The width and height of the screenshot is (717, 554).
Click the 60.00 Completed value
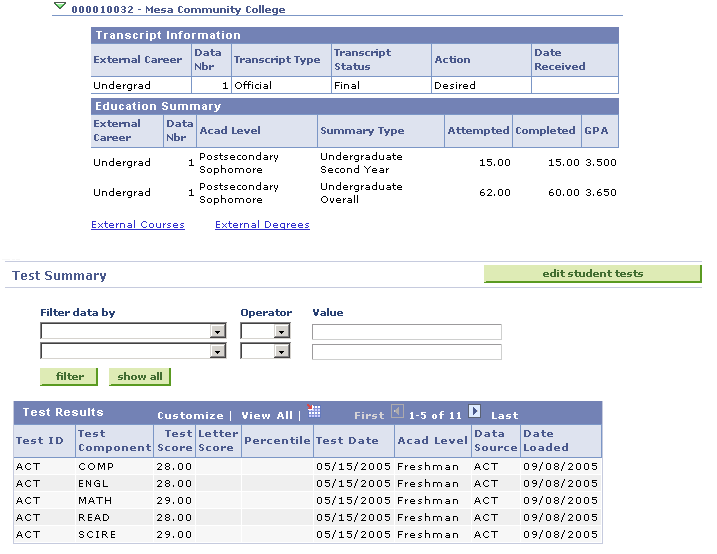point(564,192)
